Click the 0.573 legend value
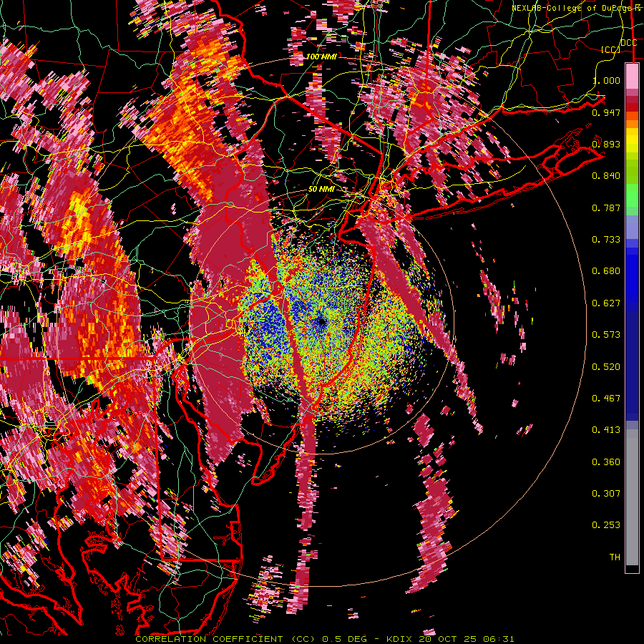The width and height of the screenshot is (644, 644). pos(606,335)
